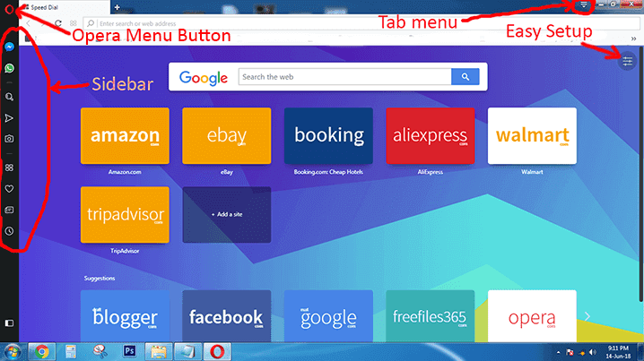644x361 pixels.
Task: Open Facebook Messenger in sidebar
Action: [x=9, y=47]
